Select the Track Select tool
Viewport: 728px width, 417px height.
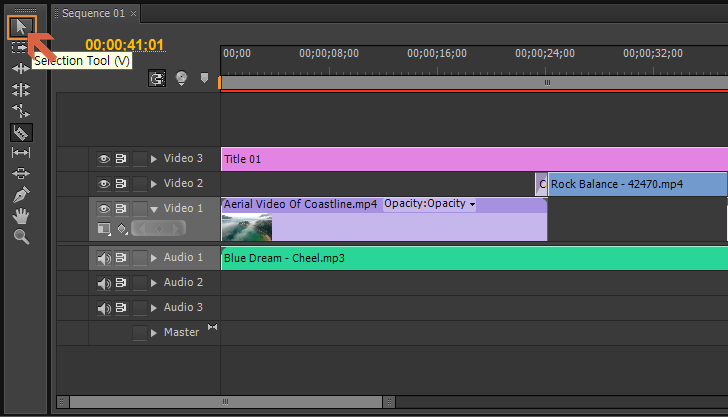coord(19,47)
